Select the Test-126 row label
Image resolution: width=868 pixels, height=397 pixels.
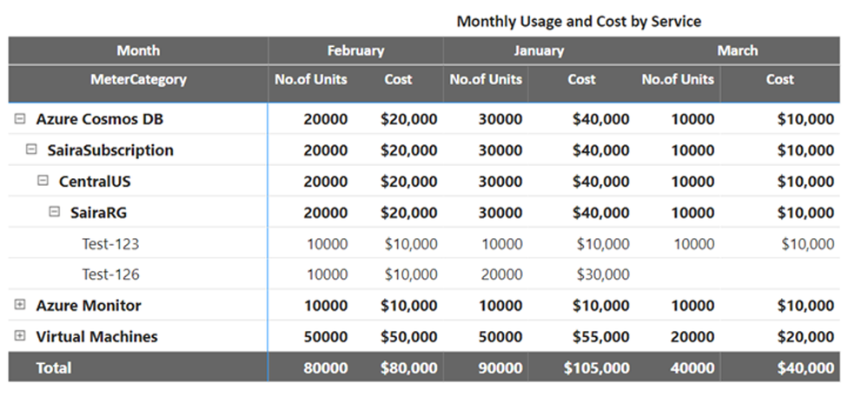110,275
